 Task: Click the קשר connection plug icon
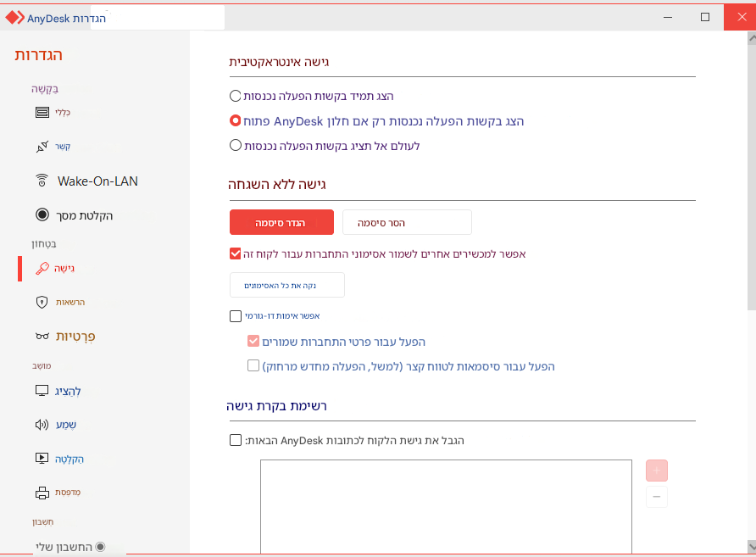pos(42,146)
